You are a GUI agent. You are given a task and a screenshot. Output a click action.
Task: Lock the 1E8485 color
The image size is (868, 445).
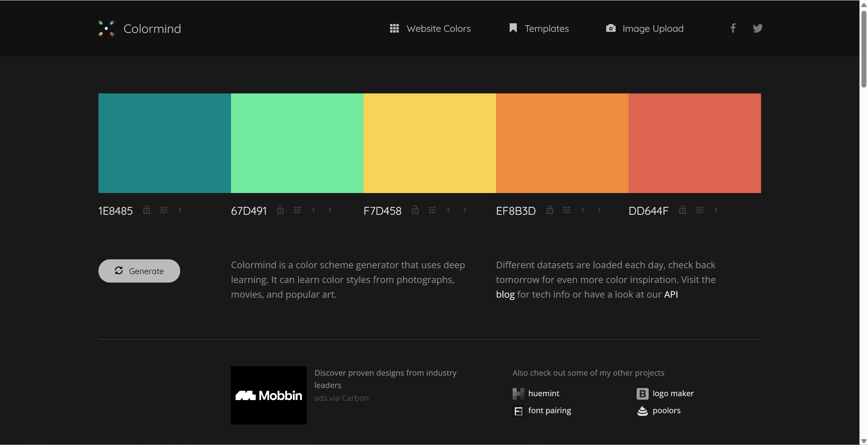[x=146, y=210]
